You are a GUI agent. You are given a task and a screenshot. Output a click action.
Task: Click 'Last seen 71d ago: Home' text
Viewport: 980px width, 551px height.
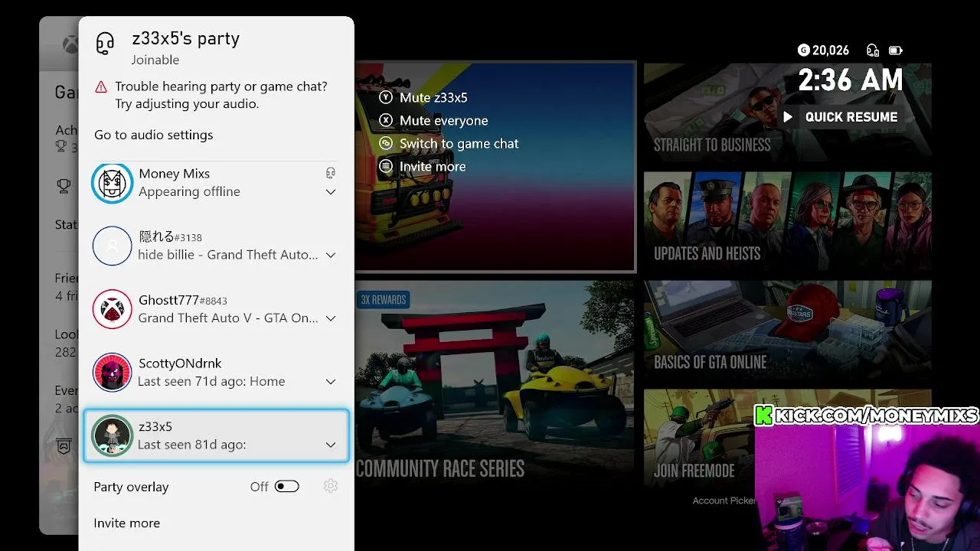coord(211,381)
